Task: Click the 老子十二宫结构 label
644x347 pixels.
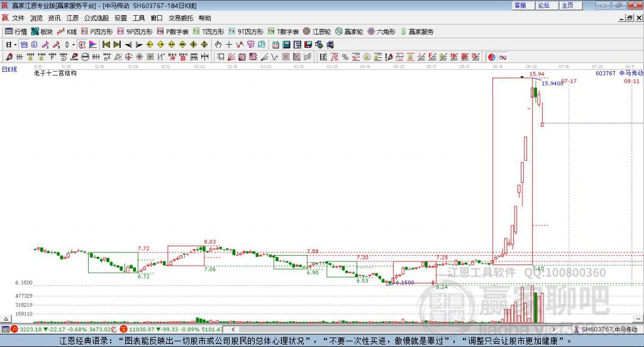Action: (55, 73)
